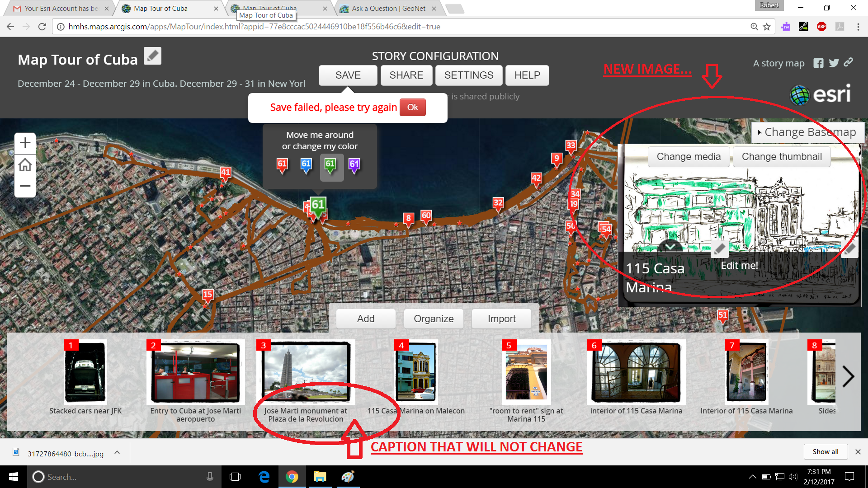
Task: Share story on Facebook
Action: [x=818, y=63]
